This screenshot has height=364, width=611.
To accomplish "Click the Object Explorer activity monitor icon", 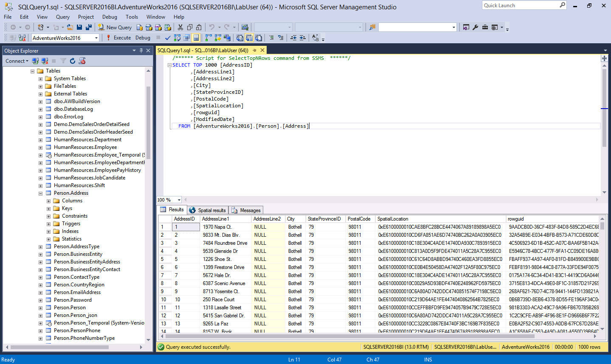I will click(x=82, y=61).
